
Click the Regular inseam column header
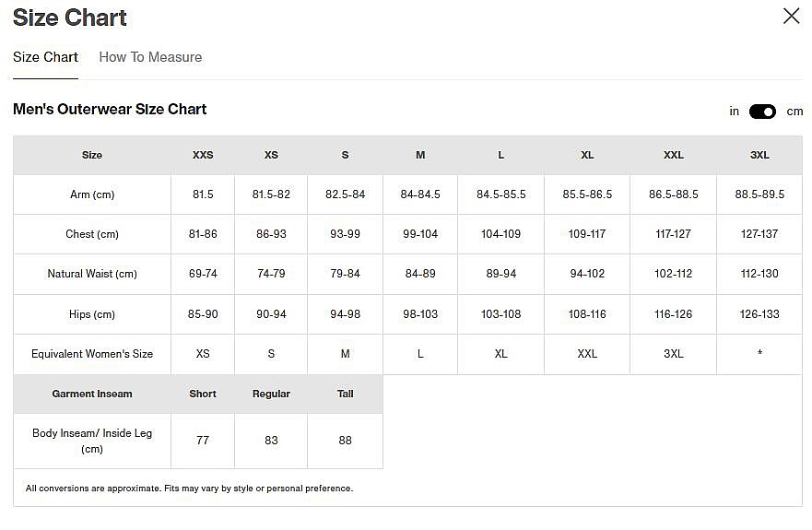[271, 394]
